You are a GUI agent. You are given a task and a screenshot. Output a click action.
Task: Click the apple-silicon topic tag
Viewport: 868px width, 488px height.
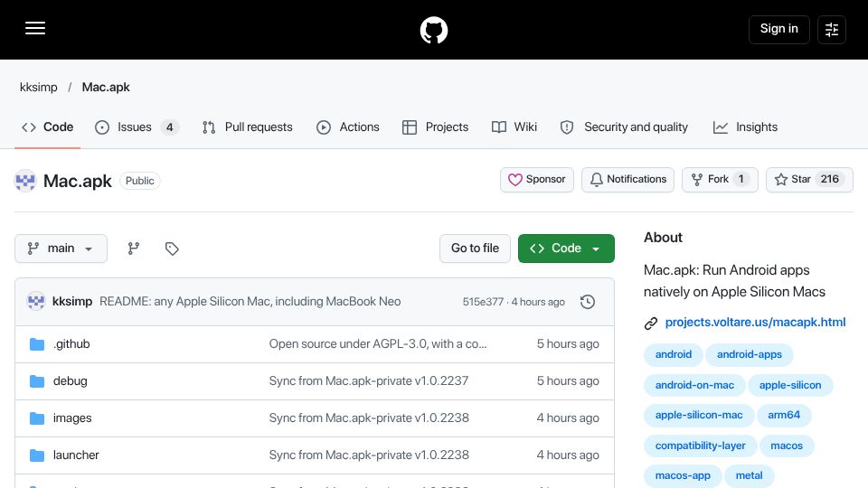pos(790,385)
